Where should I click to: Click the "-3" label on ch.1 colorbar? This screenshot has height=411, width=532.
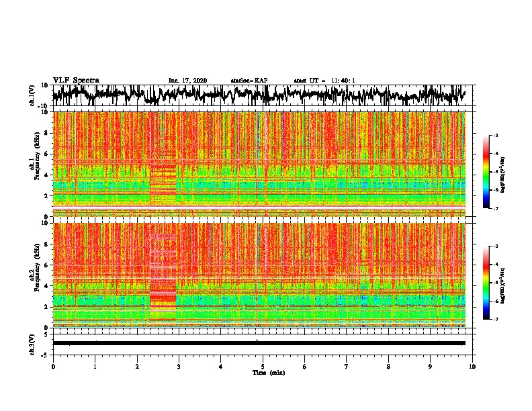coord(495,135)
